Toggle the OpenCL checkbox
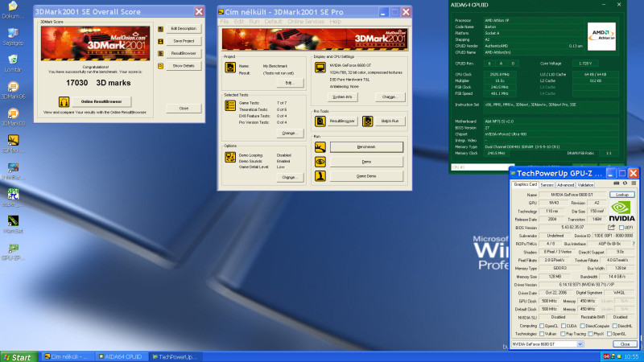 coord(542,326)
